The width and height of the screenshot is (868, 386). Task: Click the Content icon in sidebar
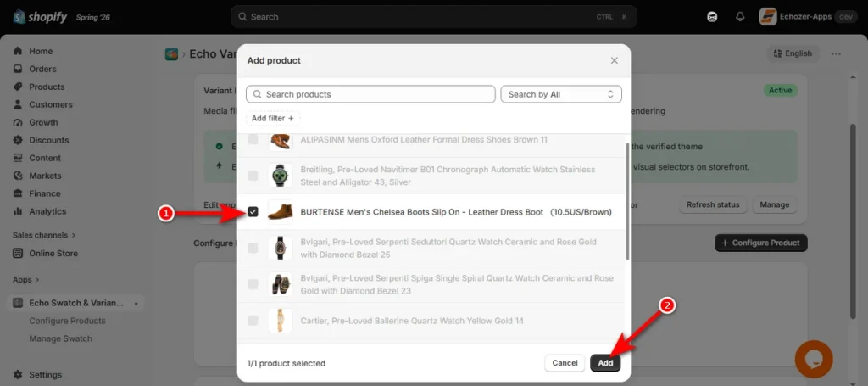[18, 158]
